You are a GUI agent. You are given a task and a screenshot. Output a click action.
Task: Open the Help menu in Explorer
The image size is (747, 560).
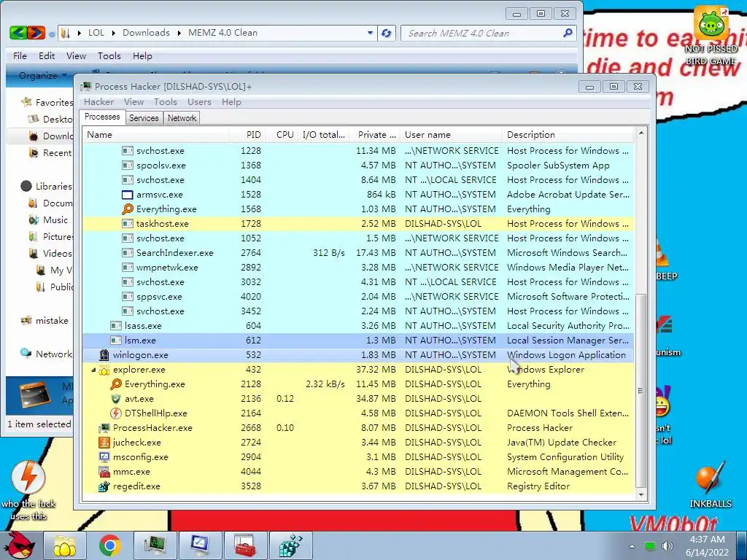(142, 55)
